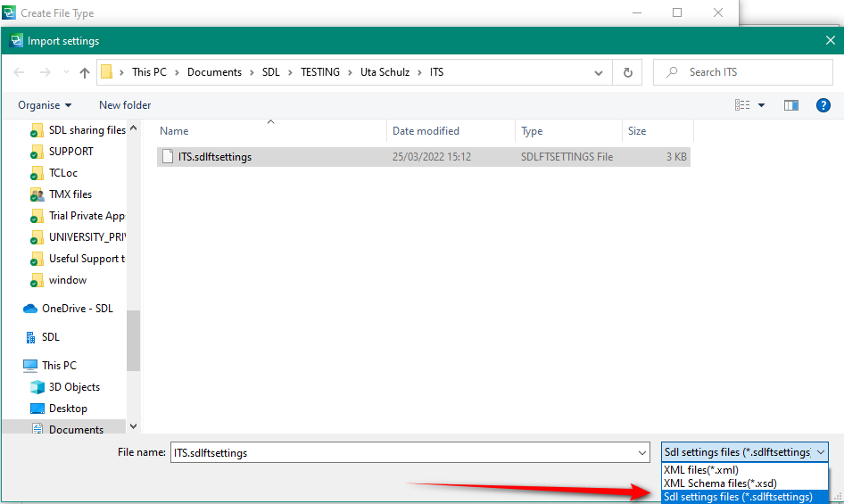844x504 pixels.
Task: Sort files by Name column
Action: [272, 131]
